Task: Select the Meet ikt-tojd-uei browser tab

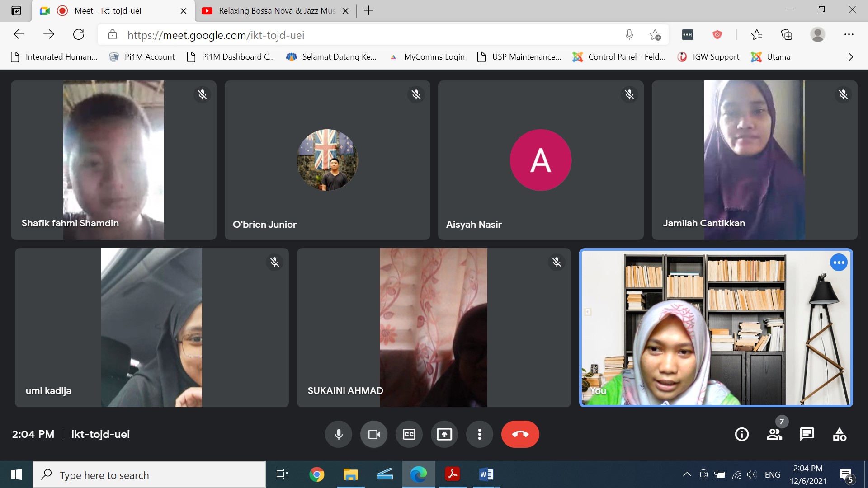Action: tap(108, 11)
